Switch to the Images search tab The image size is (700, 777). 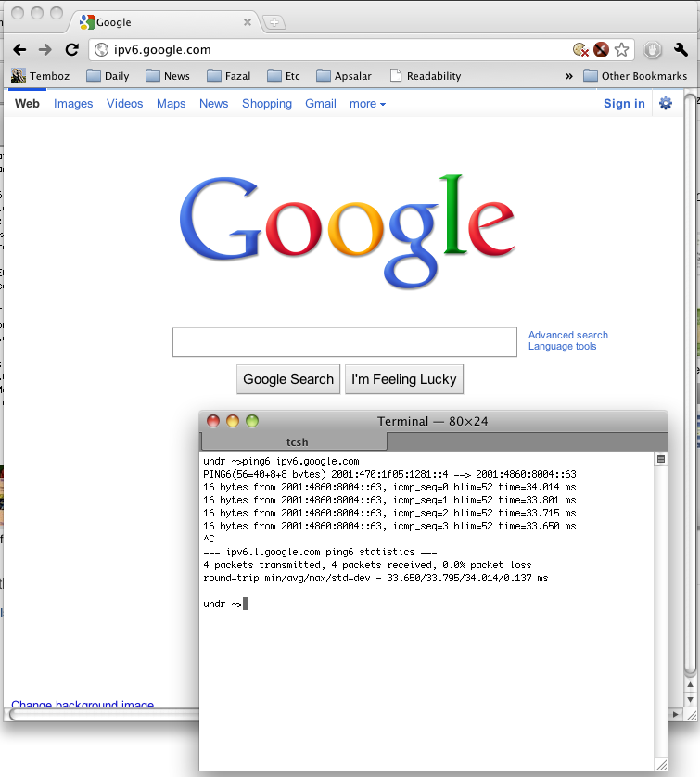(x=73, y=104)
